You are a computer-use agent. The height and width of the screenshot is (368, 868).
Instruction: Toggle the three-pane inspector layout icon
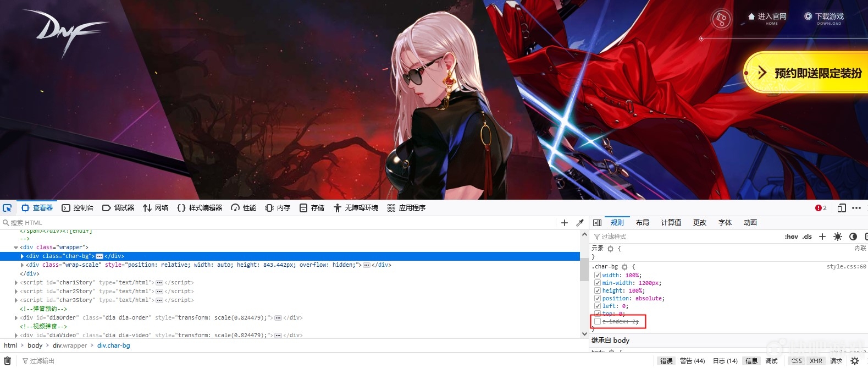pyautogui.click(x=598, y=223)
